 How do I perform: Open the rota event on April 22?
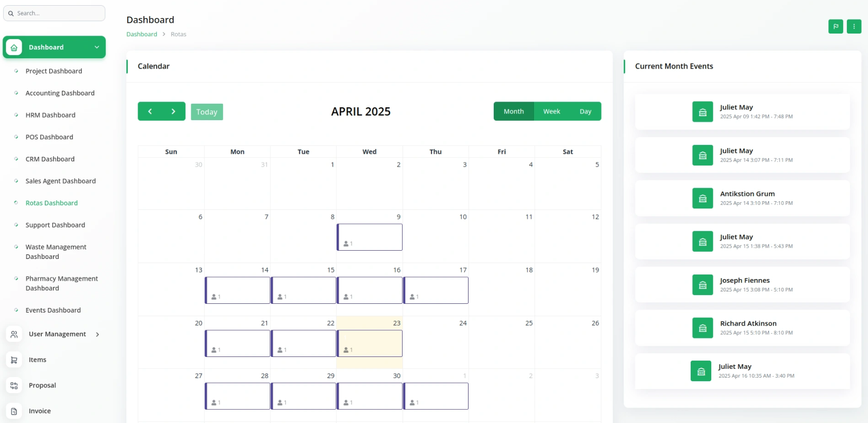(x=304, y=344)
